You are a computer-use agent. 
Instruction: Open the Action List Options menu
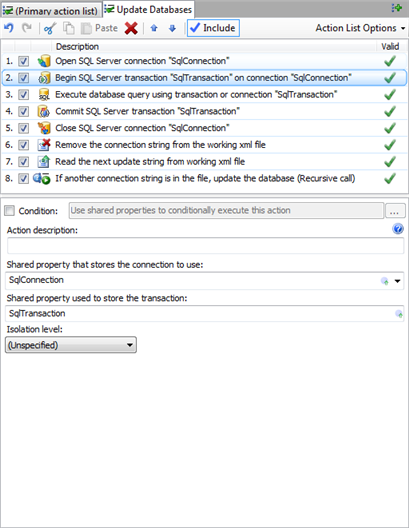pos(360,28)
